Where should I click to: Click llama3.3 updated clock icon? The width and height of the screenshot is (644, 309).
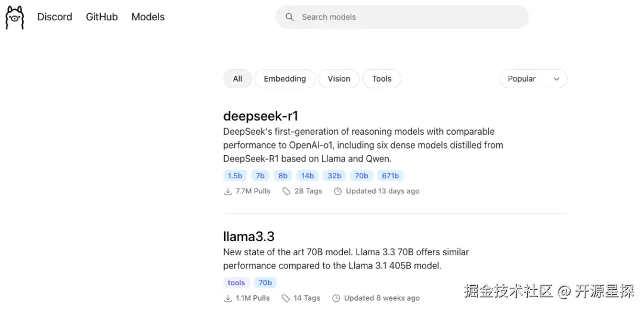[x=336, y=298]
